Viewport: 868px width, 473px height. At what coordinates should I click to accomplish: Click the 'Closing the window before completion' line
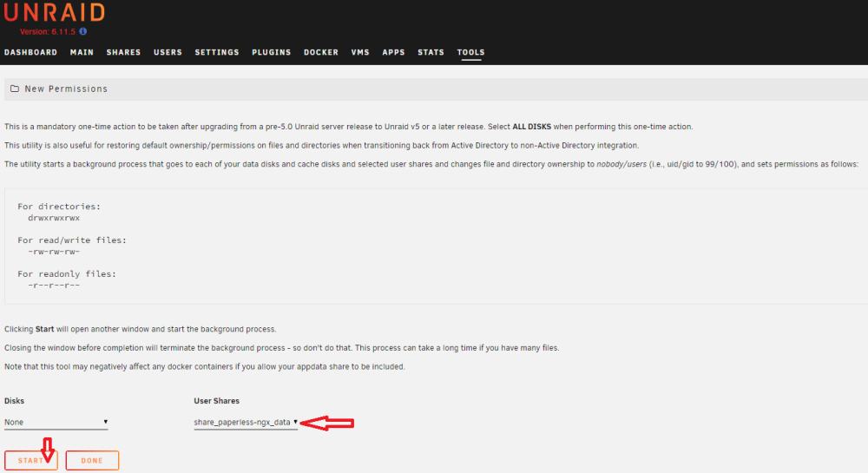282,348
